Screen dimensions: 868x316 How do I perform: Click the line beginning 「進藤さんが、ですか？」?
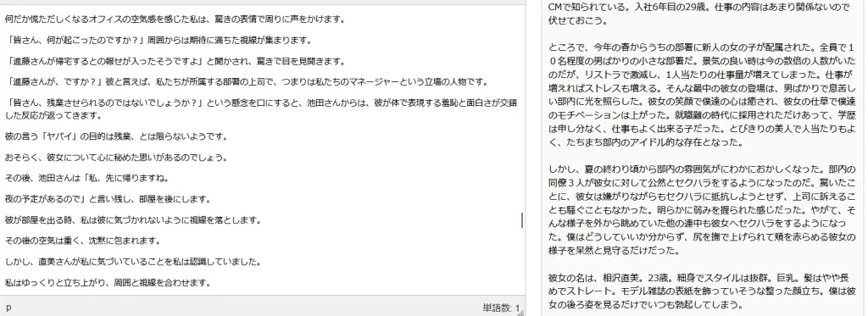click(247, 82)
